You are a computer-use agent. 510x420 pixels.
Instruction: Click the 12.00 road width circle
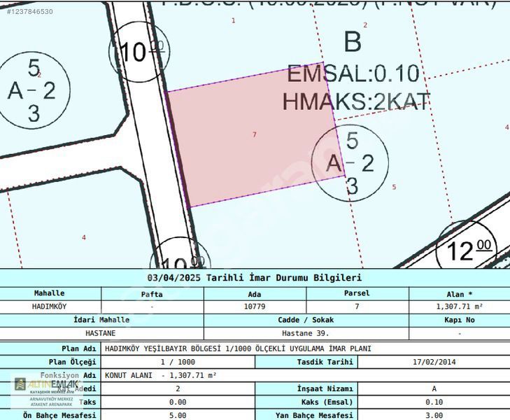tap(465, 248)
